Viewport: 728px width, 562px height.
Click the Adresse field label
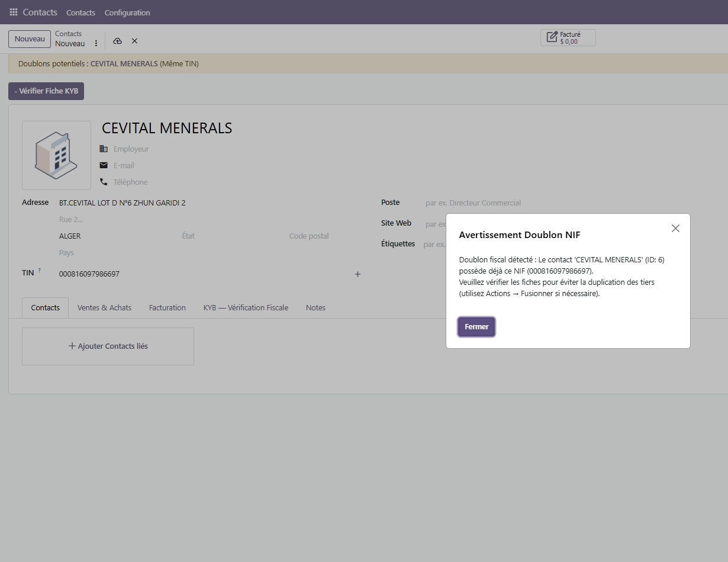click(35, 203)
